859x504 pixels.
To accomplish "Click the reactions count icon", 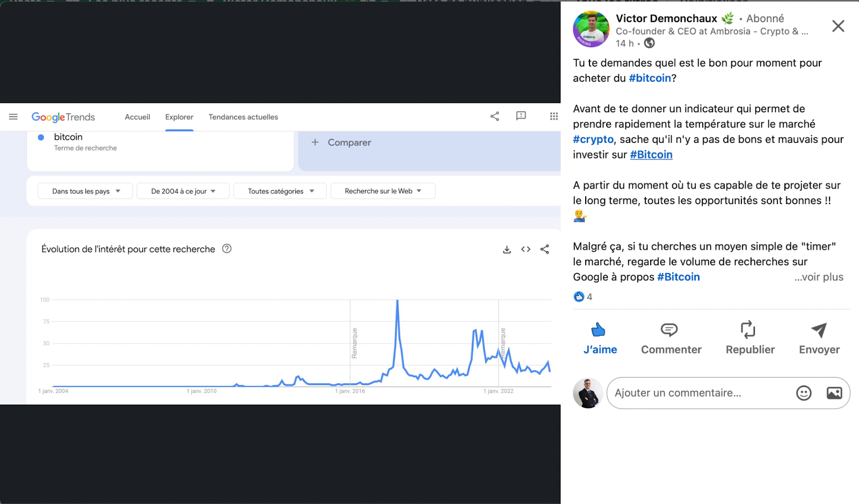I will click(579, 297).
